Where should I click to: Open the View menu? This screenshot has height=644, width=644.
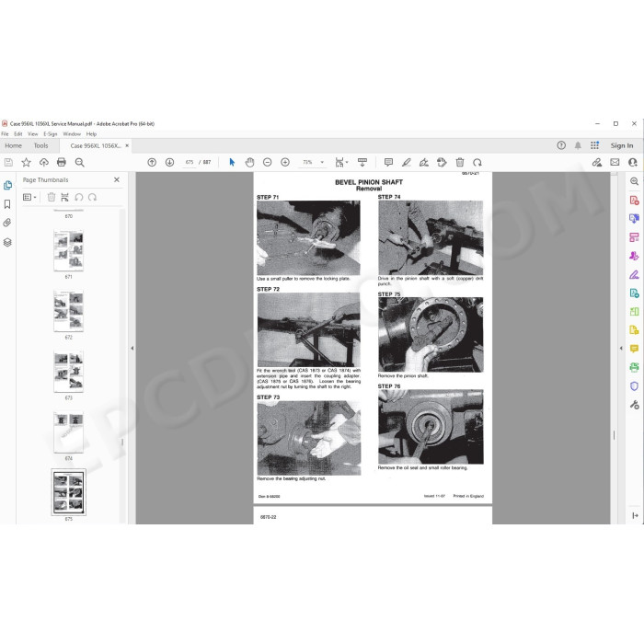coord(32,134)
